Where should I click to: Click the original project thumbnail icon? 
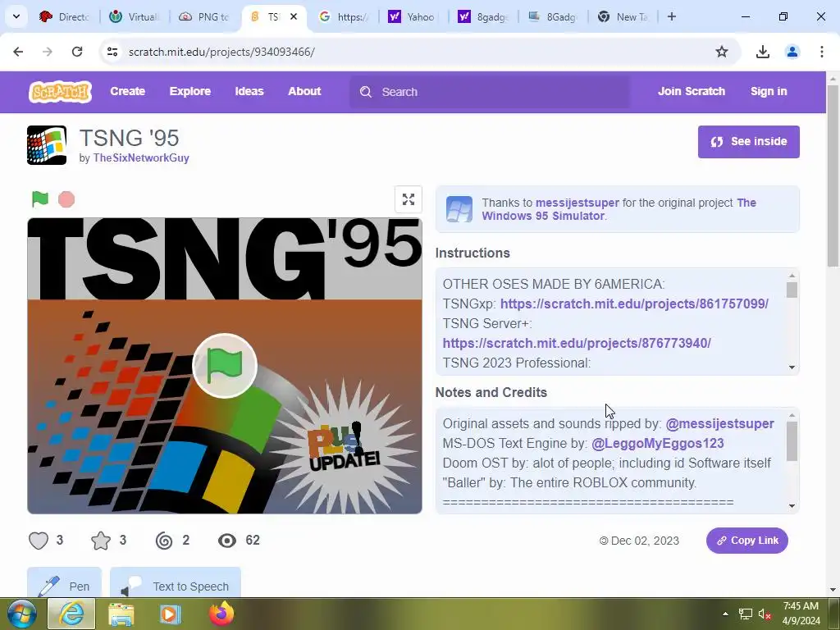pos(459,209)
